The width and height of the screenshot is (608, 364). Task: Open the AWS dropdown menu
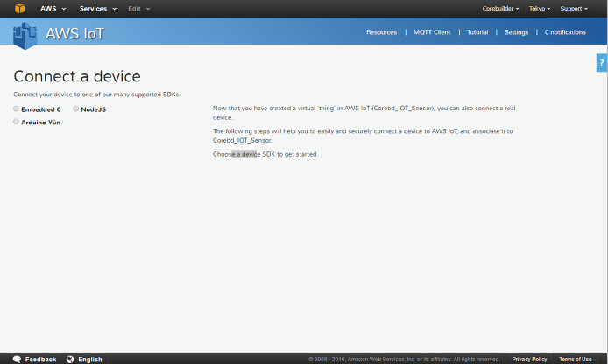(53, 9)
